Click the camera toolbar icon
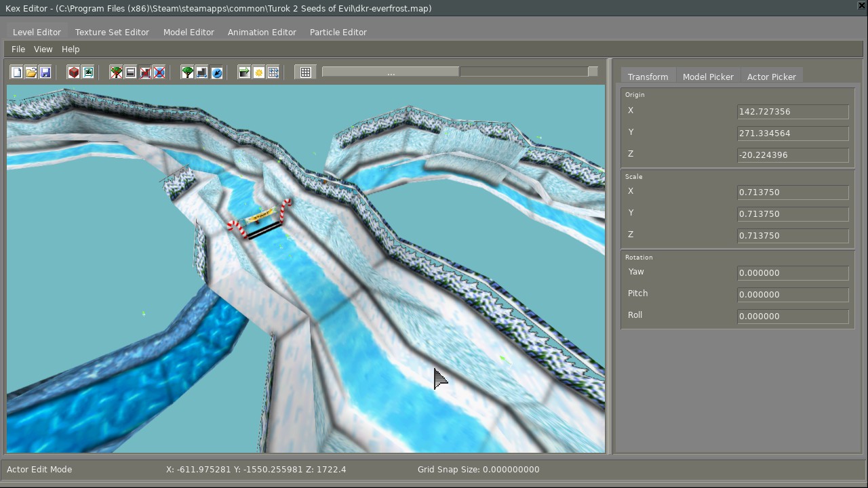Viewport: 868px width, 488px height. 88,73
